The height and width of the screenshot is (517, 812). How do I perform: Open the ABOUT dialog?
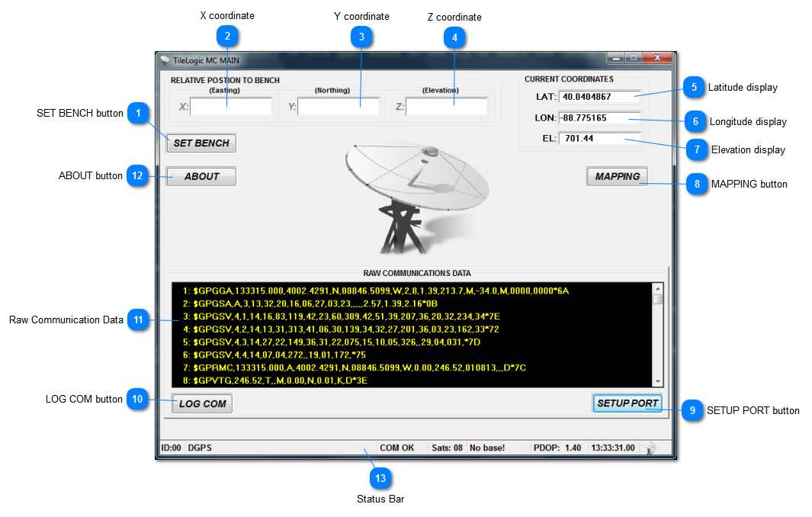(x=201, y=176)
